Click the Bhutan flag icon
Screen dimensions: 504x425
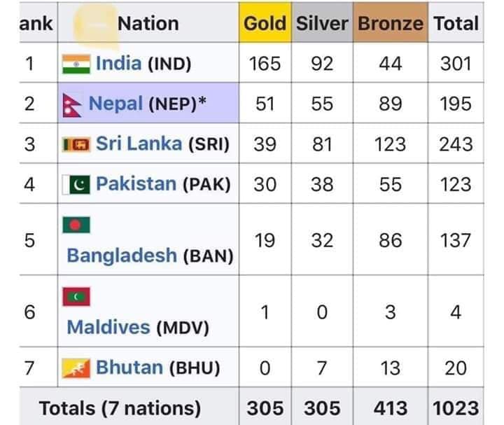[x=76, y=368]
